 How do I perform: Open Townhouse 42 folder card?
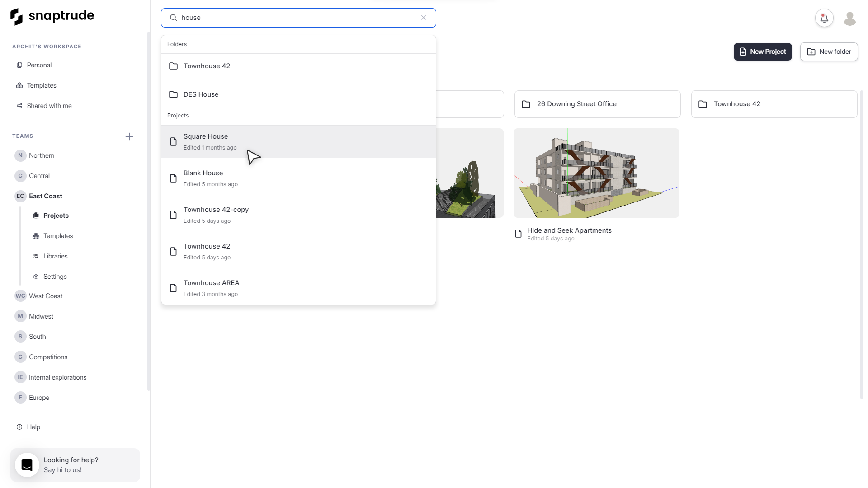click(774, 104)
